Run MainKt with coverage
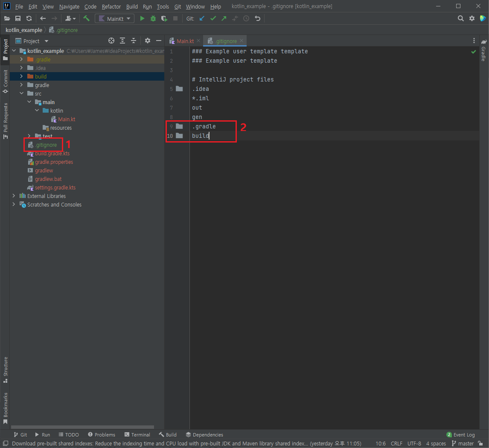 pos(164,18)
